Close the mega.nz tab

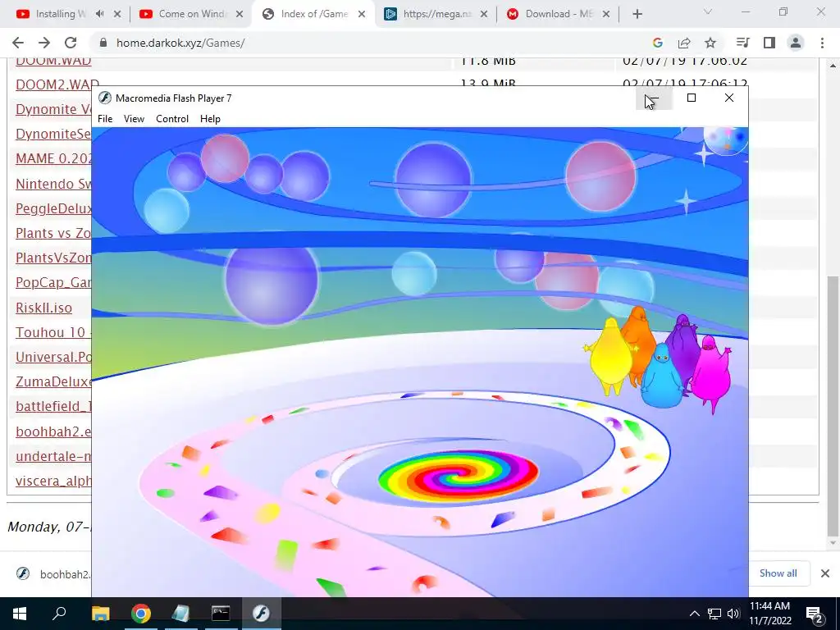pyautogui.click(x=484, y=14)
